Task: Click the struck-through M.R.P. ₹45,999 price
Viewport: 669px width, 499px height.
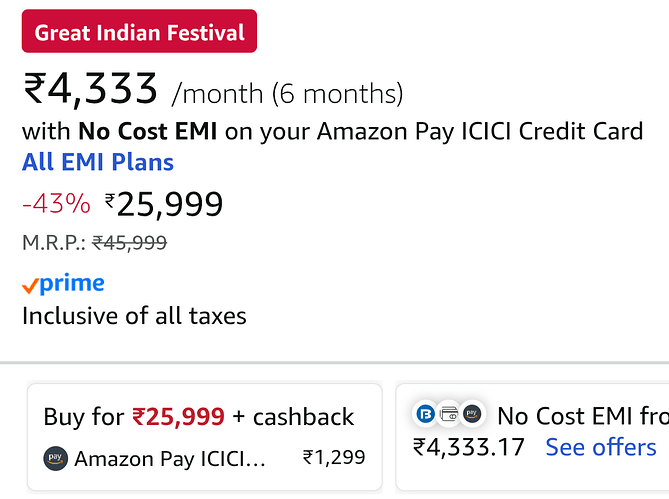Action: pos(129,242)
